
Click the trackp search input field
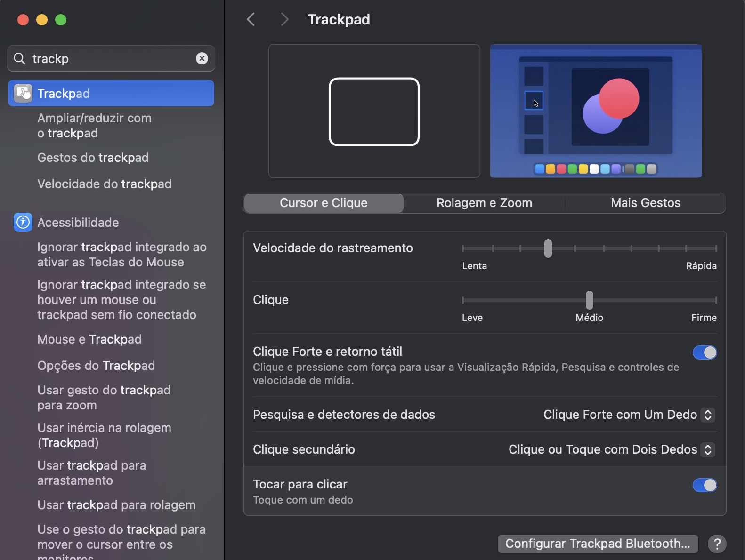click(x=111, y=58)
